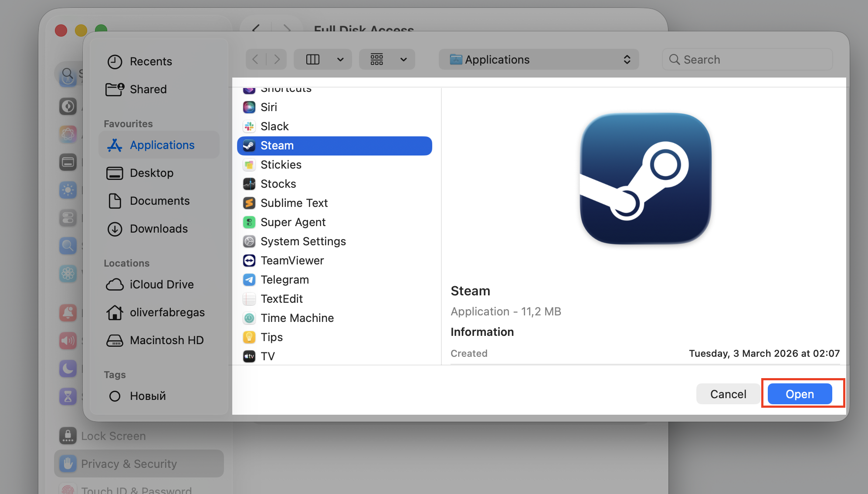Click the Macintosh HD drive icon

[115, 340]
